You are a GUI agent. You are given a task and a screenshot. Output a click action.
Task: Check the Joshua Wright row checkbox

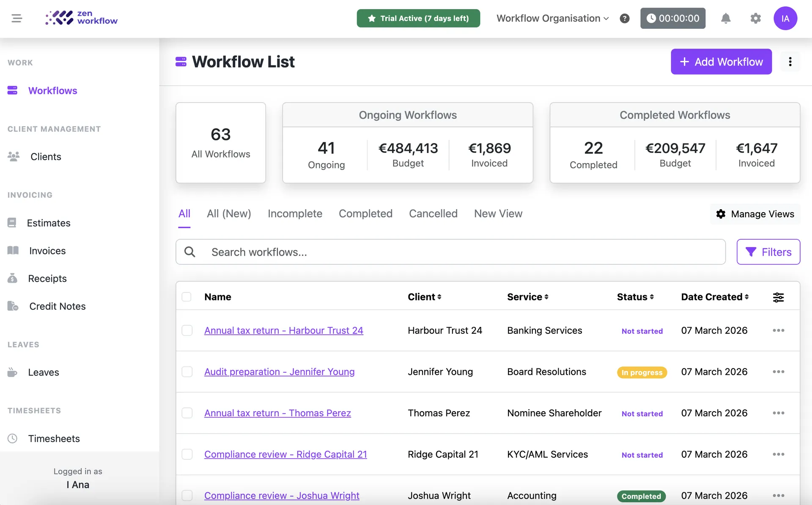pyautogui.click(x=187, y=495)
